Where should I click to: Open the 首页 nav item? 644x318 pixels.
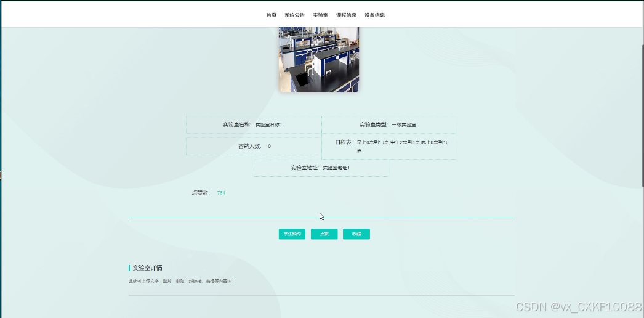(x=271, y=15)
